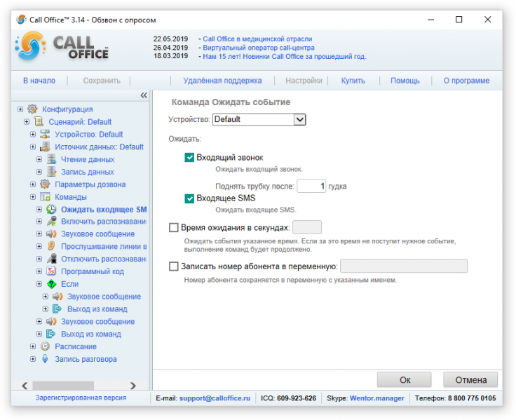Click Сохранить in the menu bar
516x420 pixels.
coord(102,81)
